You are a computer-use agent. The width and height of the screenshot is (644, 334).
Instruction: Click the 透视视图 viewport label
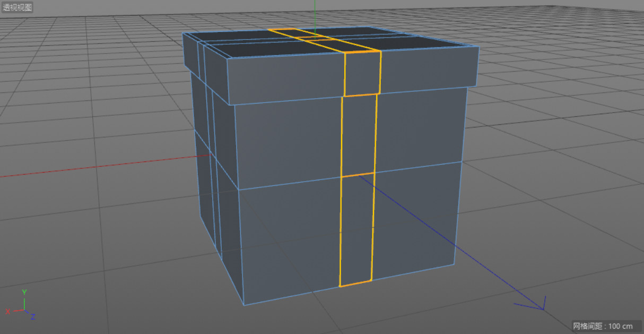click(x=18, y=7)
